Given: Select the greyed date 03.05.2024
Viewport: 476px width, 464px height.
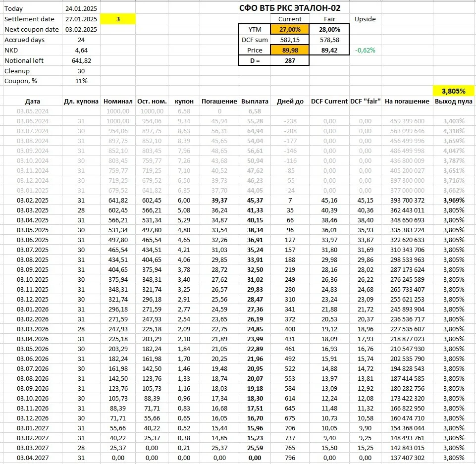Looking at the screenshot, I should [x=33, y=111].
